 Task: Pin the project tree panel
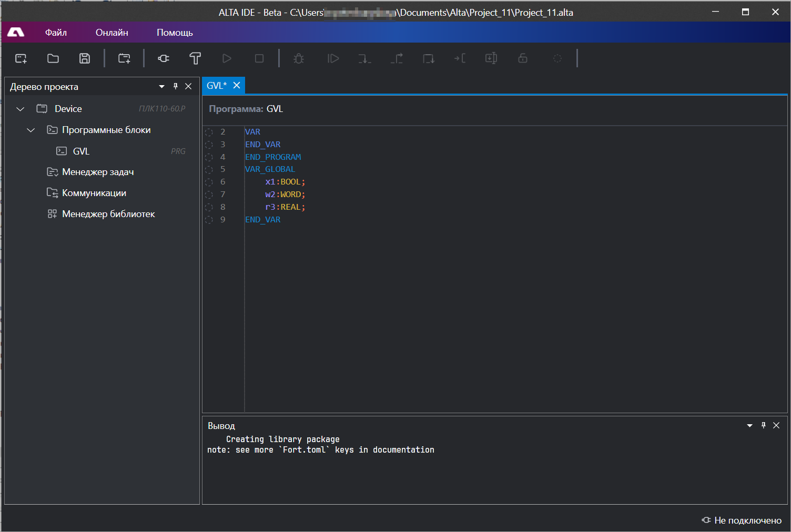(176, 86)
